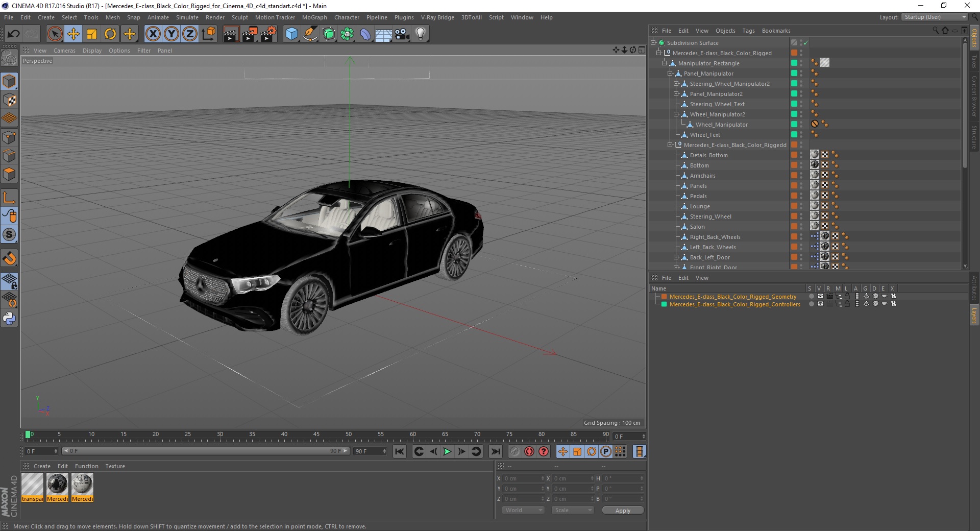Add a Cube primitive object
Image resolution: width=980 pixels, height=531 pixels.
coord(291,34)
